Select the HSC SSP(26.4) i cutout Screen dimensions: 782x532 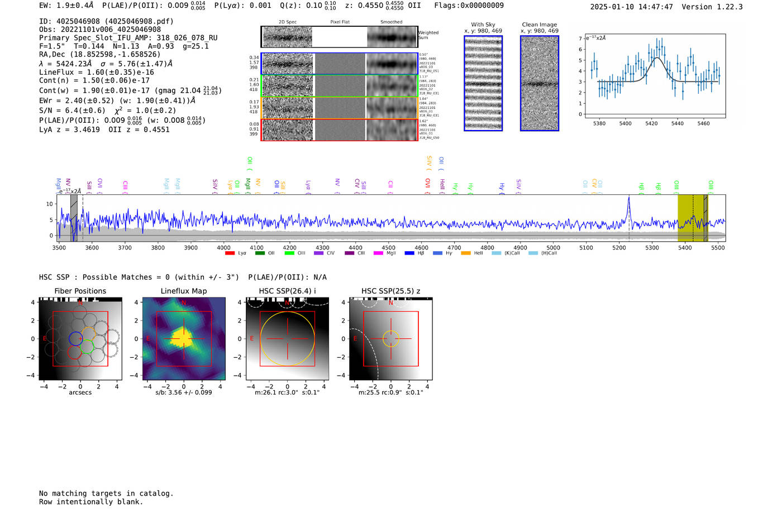coord(287,339)
